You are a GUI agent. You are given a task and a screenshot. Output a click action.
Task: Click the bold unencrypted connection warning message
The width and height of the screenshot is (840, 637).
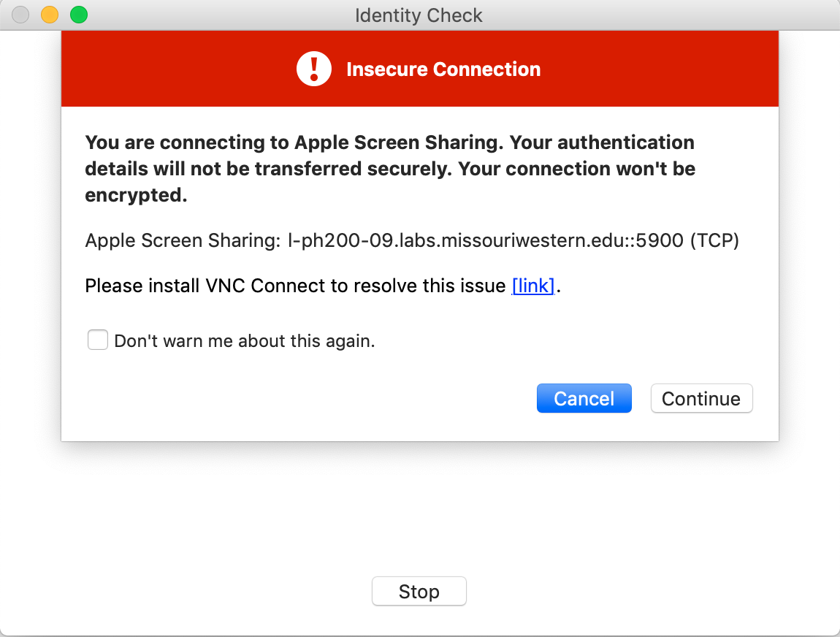390,169
